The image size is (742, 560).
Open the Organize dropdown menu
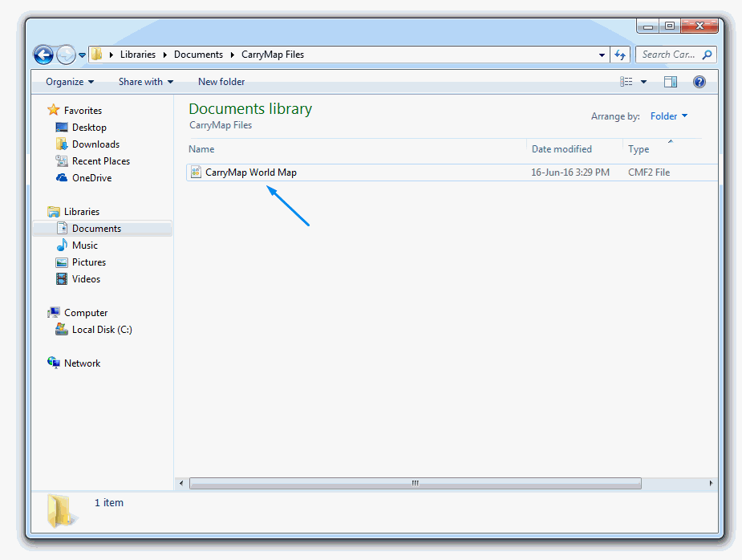(x=70, y=82)
